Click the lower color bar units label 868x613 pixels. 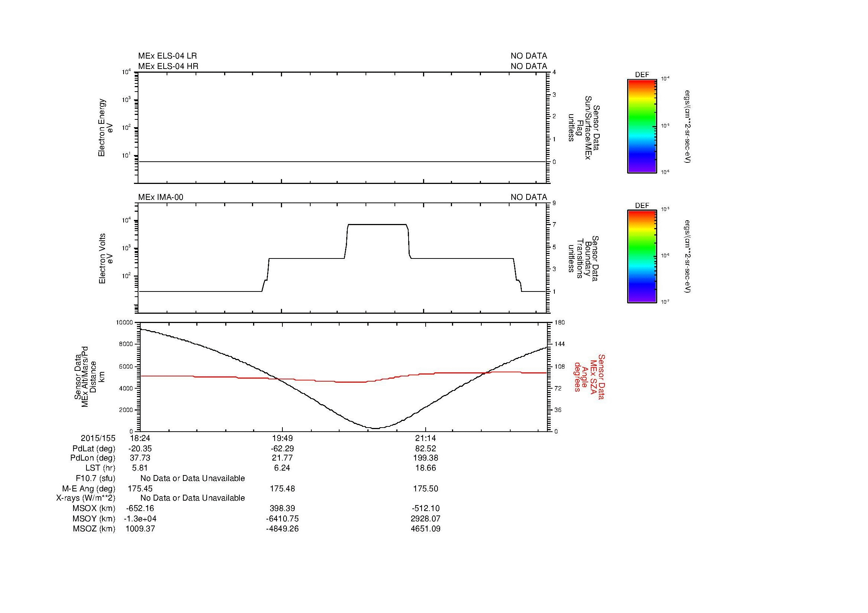click(688, 257)
